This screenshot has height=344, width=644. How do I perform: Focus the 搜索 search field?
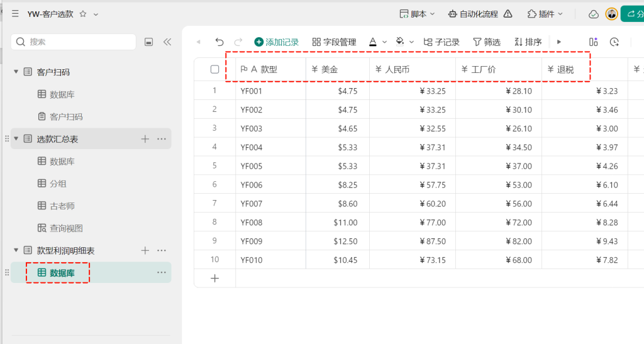[74, 42]
